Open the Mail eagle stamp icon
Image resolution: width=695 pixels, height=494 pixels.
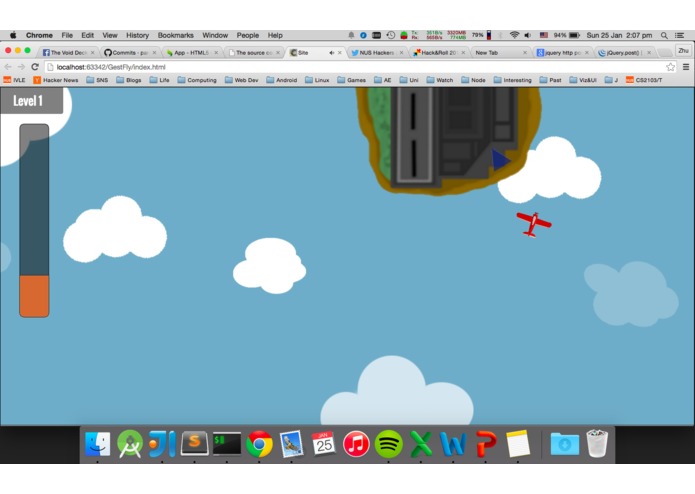[x=292, y=443]
